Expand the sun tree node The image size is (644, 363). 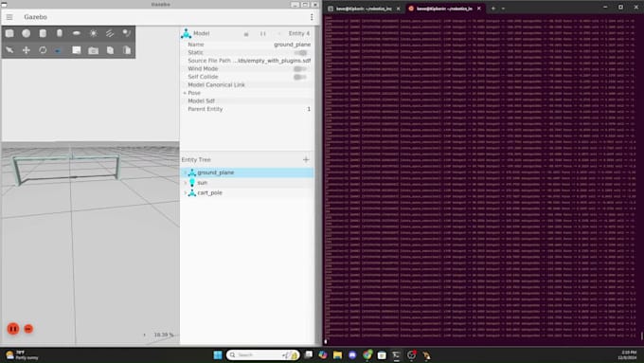(186, 183)
